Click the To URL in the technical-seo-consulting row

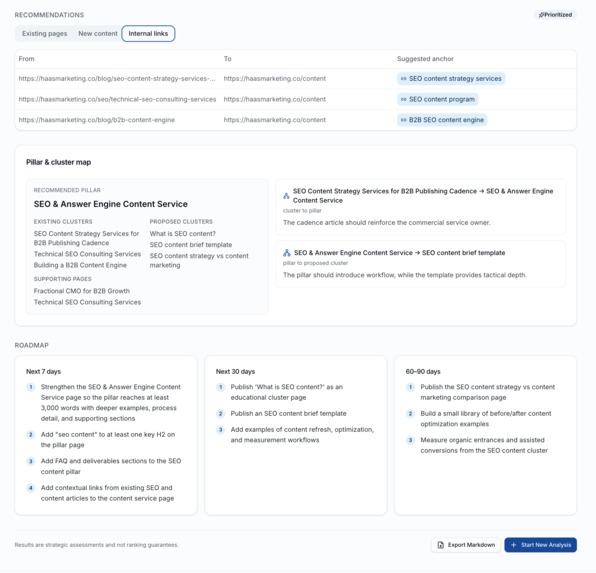(274, 99)
